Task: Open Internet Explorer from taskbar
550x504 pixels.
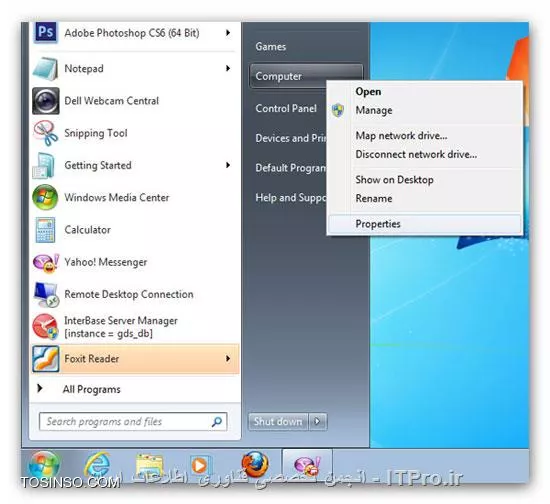Action: [97, 465]
